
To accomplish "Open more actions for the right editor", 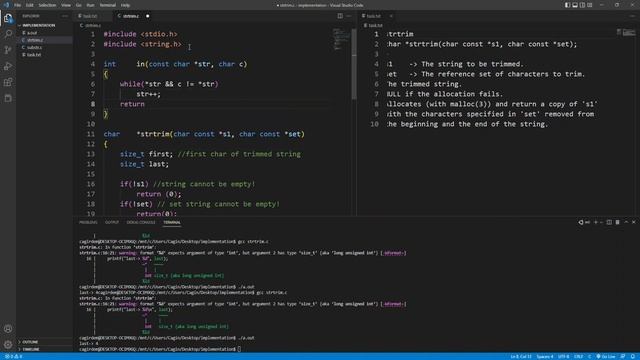I will coord(633,16).
